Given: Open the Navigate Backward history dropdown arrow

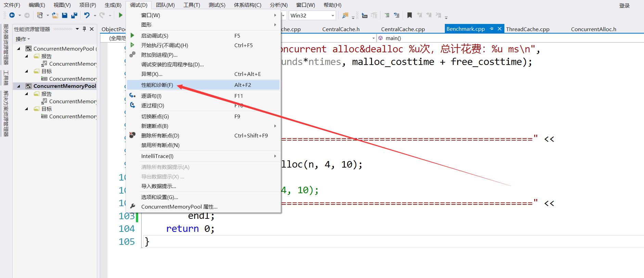Looking at the screenshot, I should click(20, 15).
